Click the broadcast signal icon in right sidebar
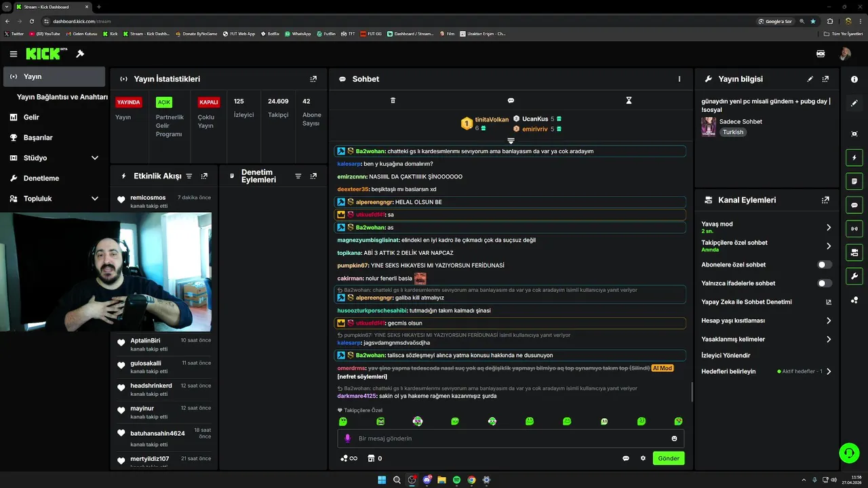868x488 pixels. point(854,228)
